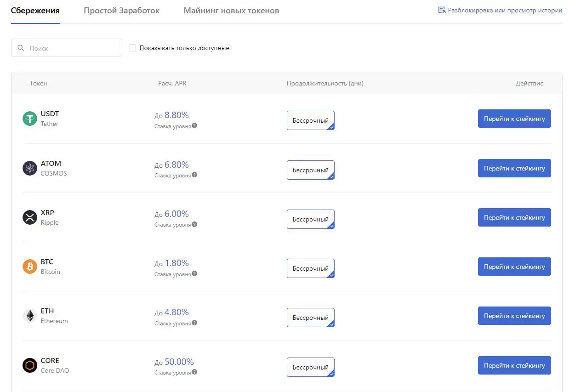This screenshot has height=392, width=569.
Task: Click the ATOM Cosmos coin icon
Action: [30, 168]
